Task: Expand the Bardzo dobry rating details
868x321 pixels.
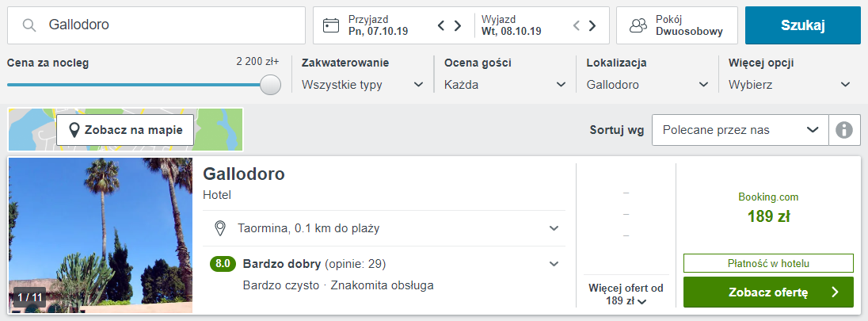Action: pyautogui.click(x=384, y=264)
